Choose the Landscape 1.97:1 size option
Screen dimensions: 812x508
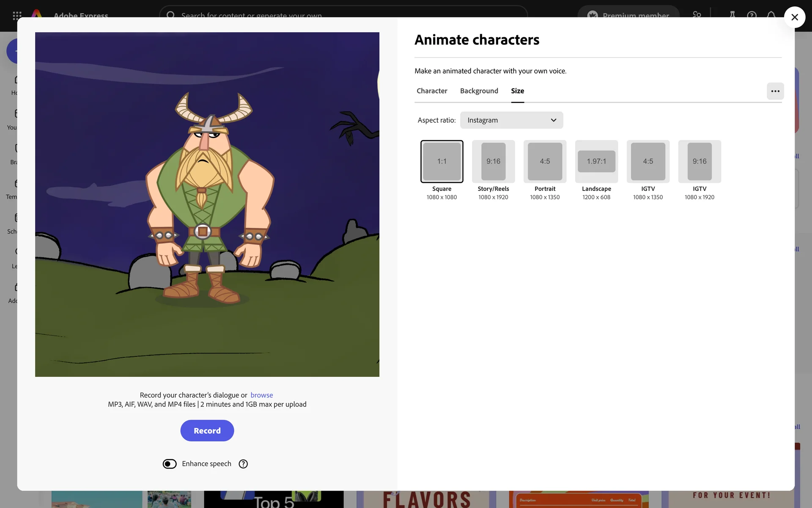[596, 162]
